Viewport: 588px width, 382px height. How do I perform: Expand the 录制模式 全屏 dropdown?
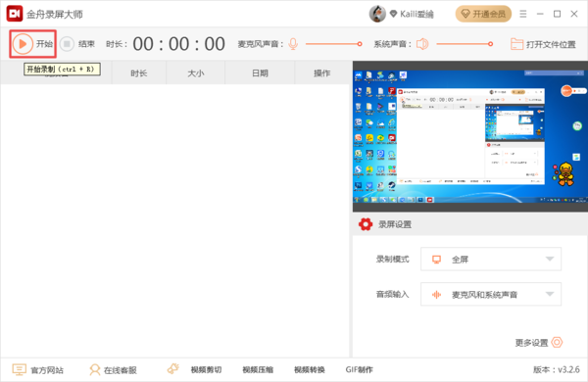tap(491, 259)
